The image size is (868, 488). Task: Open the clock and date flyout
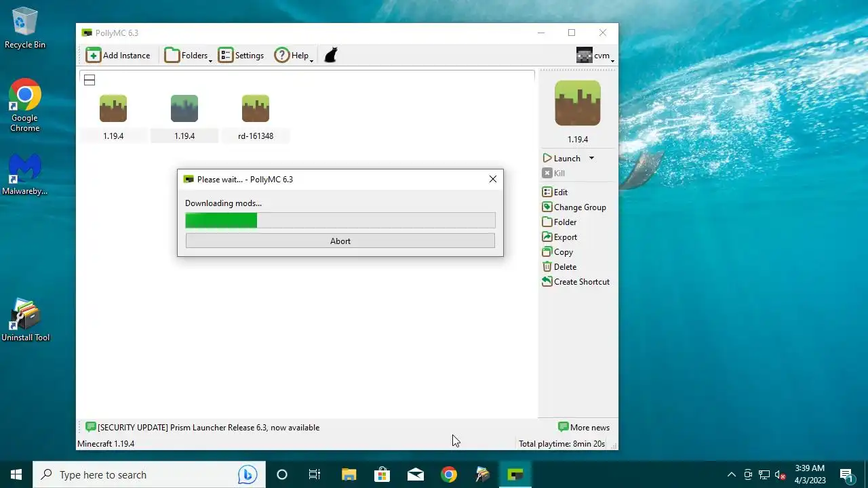tap(810, 474)
